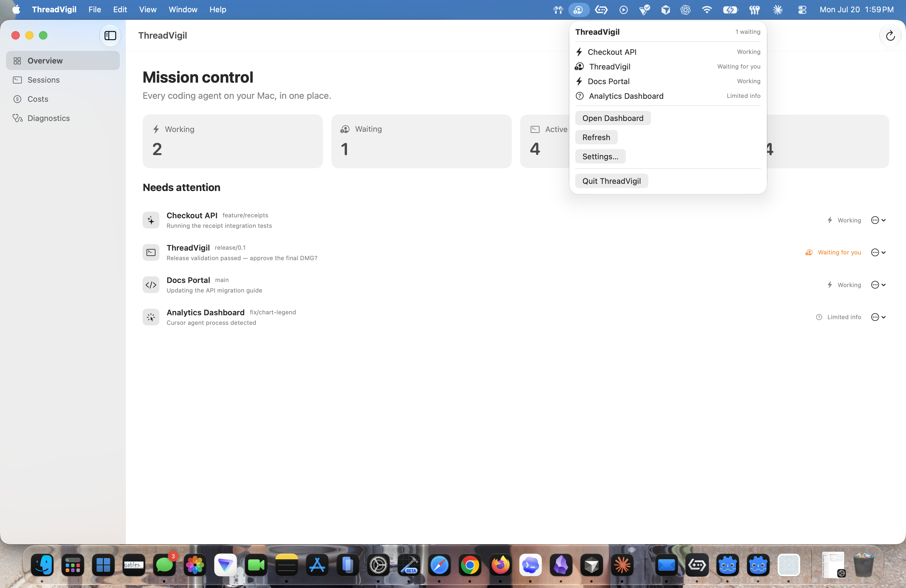Viewport: 906px width, 588px height.
Task: Open the Apple menu
Action: coord(16,10)
